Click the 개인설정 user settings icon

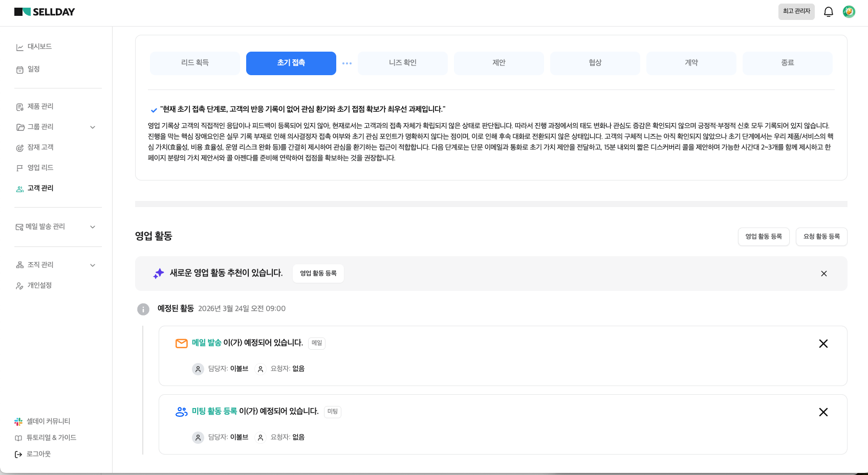pos(20,286)
